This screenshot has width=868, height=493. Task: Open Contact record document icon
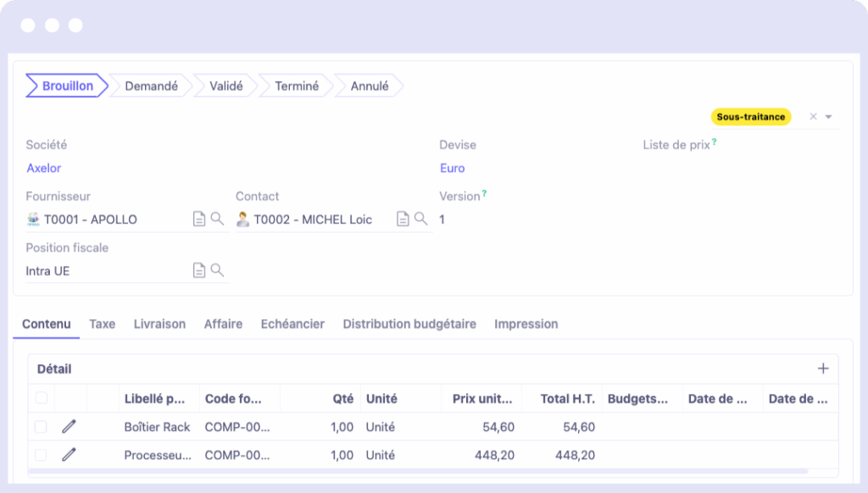[x=403, y=219]
